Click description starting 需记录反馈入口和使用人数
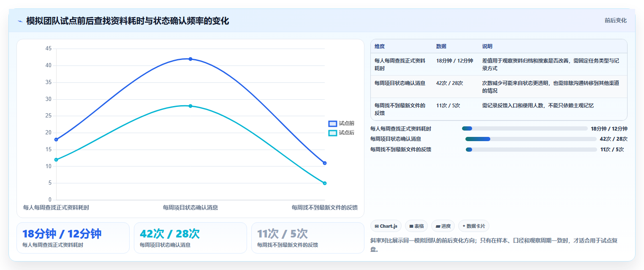 (538, 106)
